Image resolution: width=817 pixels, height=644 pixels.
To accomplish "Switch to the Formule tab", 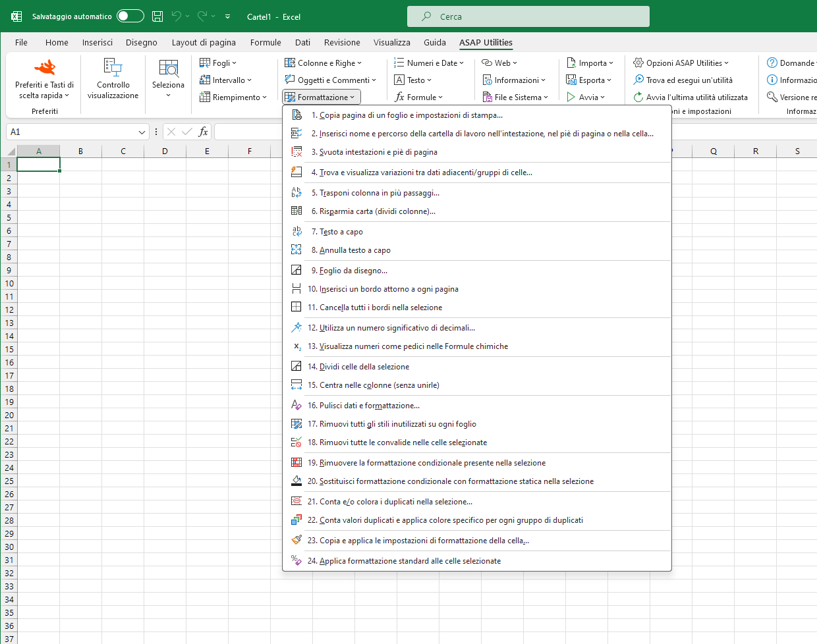I will point(266,42).
